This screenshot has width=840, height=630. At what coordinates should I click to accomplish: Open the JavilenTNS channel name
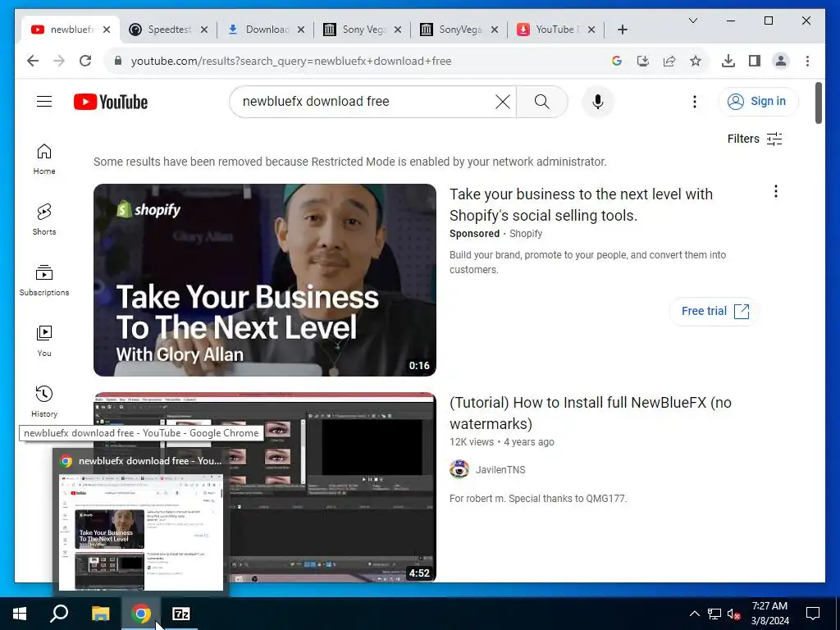(500, 470)
